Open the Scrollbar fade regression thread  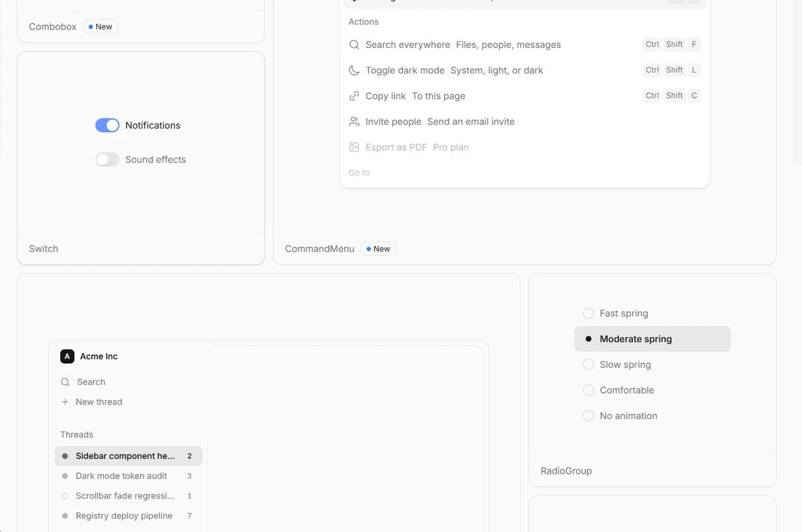tap(128, 496)
